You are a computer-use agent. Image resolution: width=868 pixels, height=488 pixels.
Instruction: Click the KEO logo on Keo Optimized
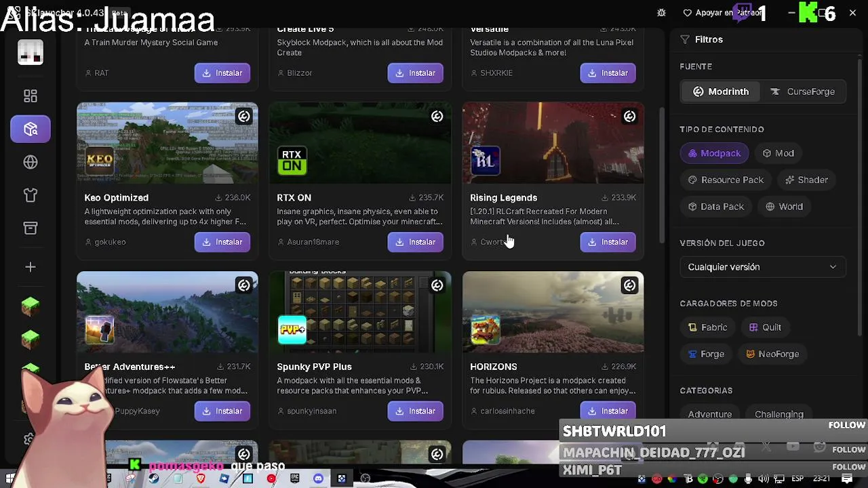coord(100,161)
